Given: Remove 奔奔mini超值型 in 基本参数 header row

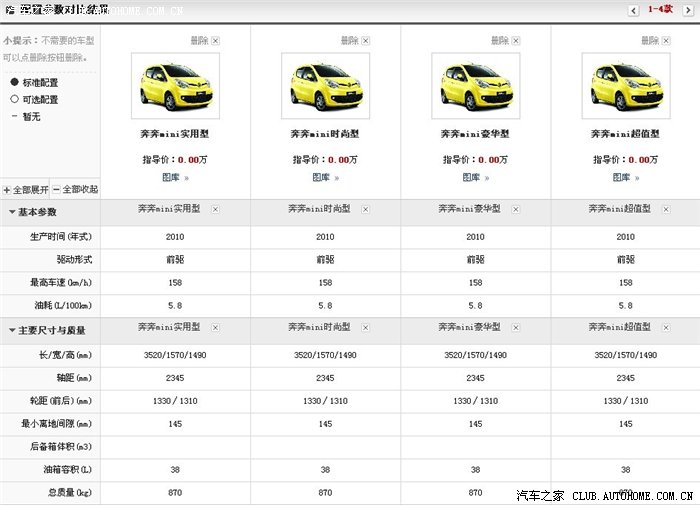Looking at the screenshot, I should (x=666, y=209).
